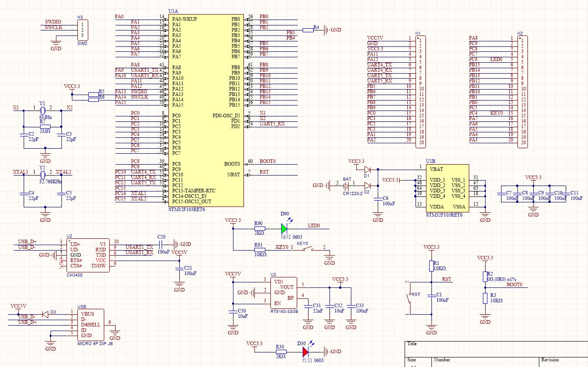Select resistor R1 10KΩ in reset circuit
588x367 pixels.
[x=431, y=266]
